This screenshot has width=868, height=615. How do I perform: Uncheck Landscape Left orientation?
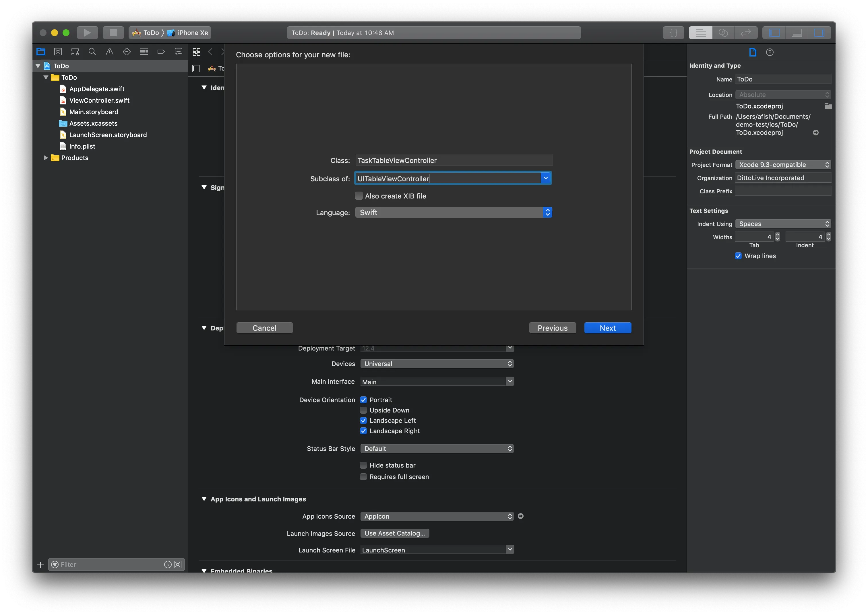coord(363,420)
